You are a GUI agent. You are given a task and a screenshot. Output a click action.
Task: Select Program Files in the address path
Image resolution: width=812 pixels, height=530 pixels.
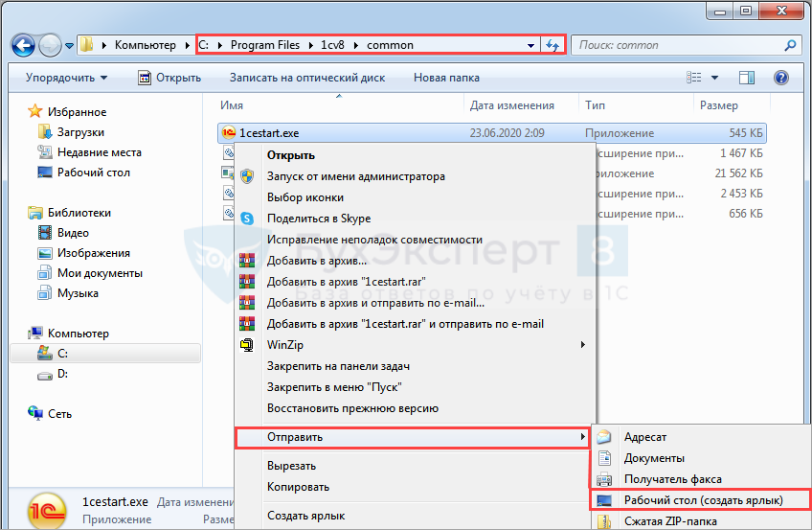click(x=265, y=45)
